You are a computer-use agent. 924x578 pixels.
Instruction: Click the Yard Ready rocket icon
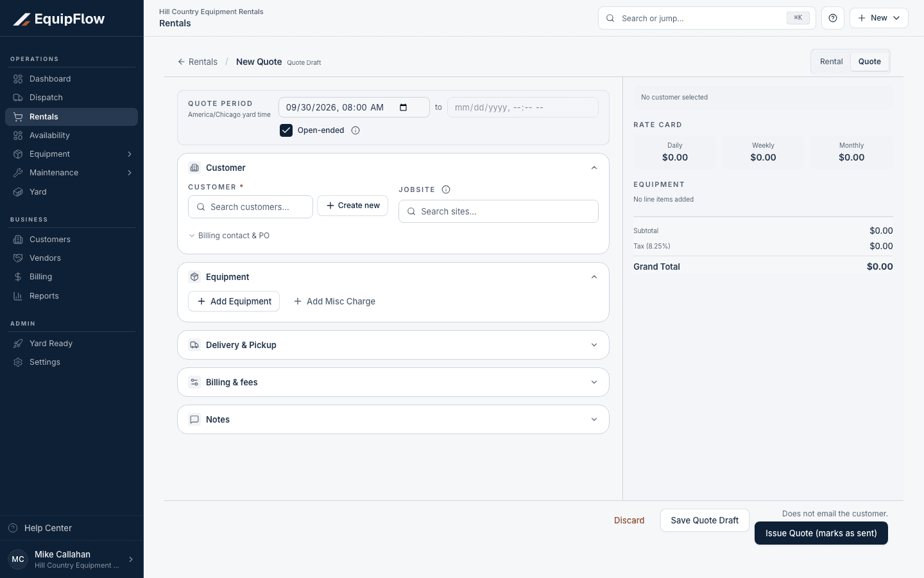coord(18,344)
